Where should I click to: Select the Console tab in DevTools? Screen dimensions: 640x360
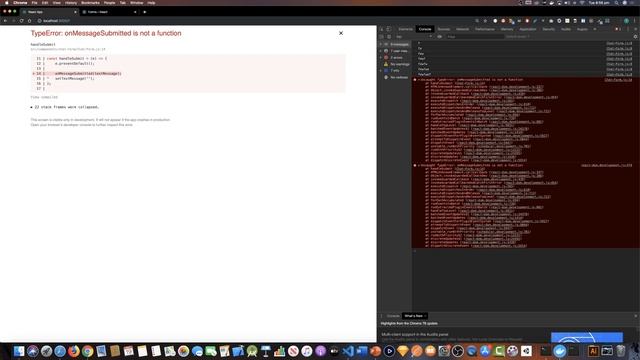point(424,29)
